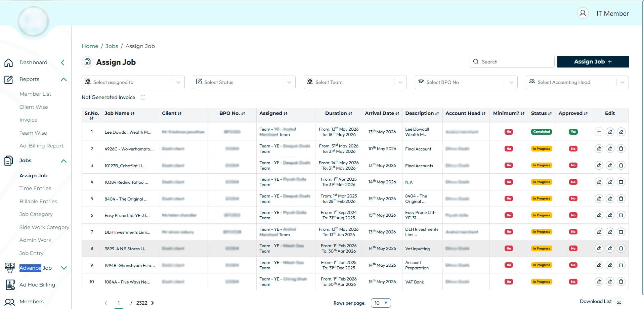
Task: Open Member List report
Action: click(x=35, y=94)
